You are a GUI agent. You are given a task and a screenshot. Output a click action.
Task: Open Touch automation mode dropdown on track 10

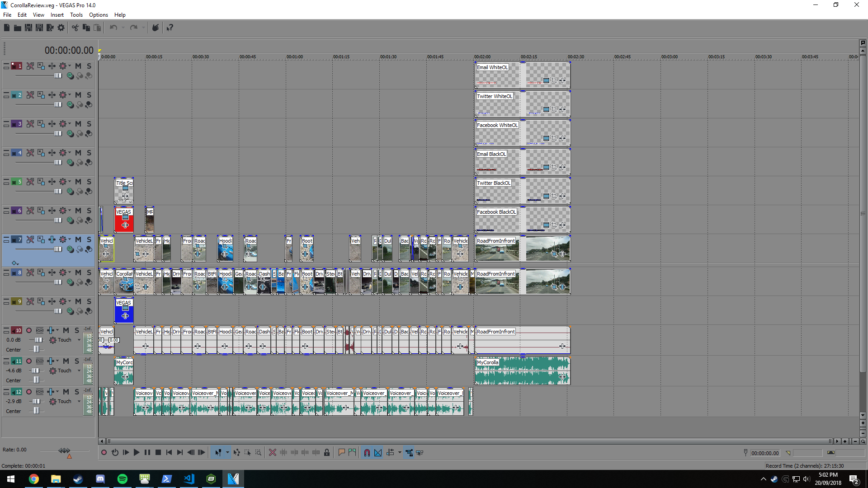click(x=79, y=340)
